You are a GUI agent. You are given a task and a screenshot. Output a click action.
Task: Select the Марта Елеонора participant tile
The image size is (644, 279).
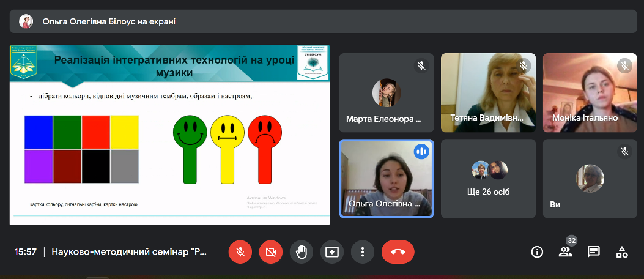(387, 93)
